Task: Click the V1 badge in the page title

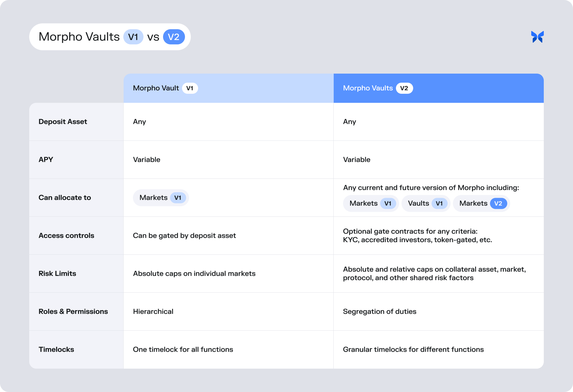Action: pos(133,37)
